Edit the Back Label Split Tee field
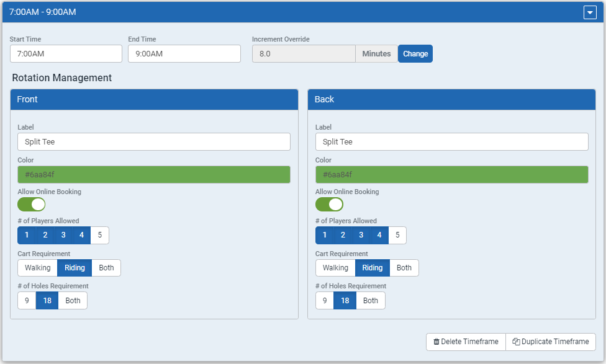The image size is (606, 364). 452,141
